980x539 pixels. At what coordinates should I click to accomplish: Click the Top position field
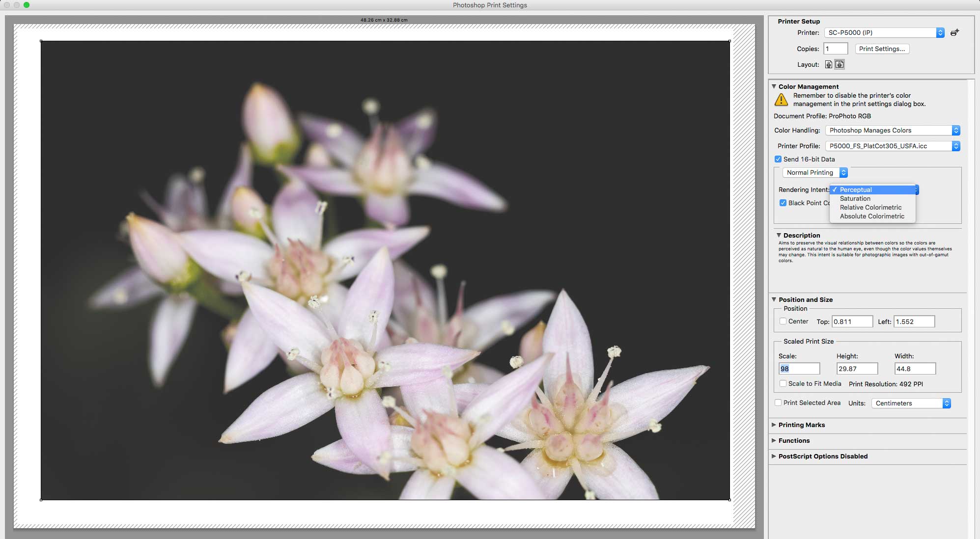(x=852, y=322)
